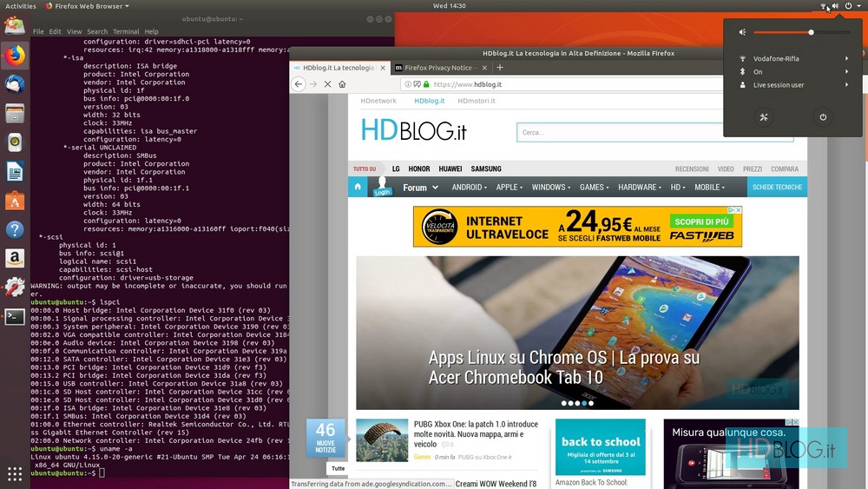Expand Vodafone-Rifla Wi-Fi submenu

pyautogui.click(x=792, y=59)
